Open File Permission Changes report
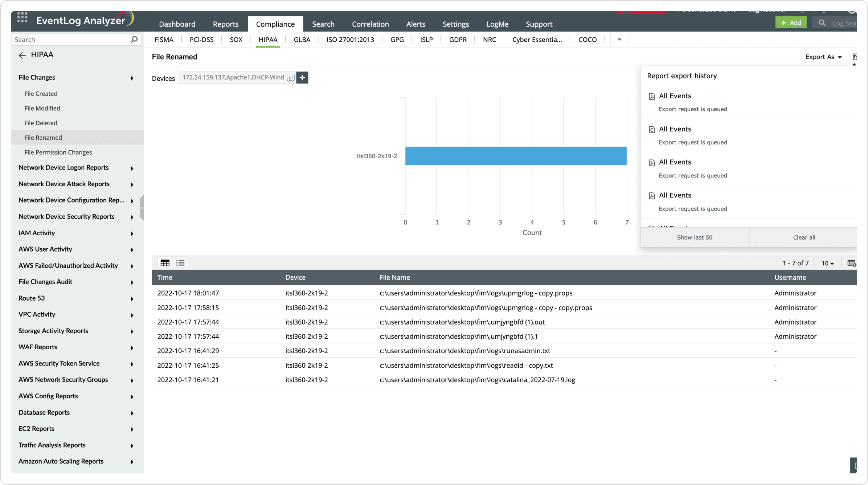Screen dimensions: 868x485 58,152
